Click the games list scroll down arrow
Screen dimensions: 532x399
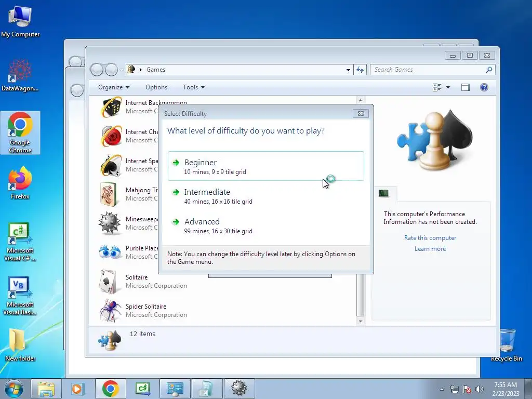(361, 321)
